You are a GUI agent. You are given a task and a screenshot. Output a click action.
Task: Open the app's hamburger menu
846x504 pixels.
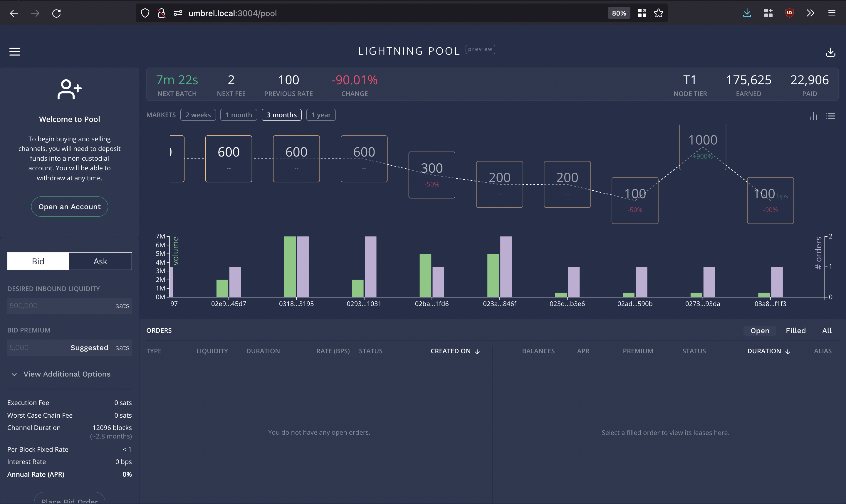[15, 52]
